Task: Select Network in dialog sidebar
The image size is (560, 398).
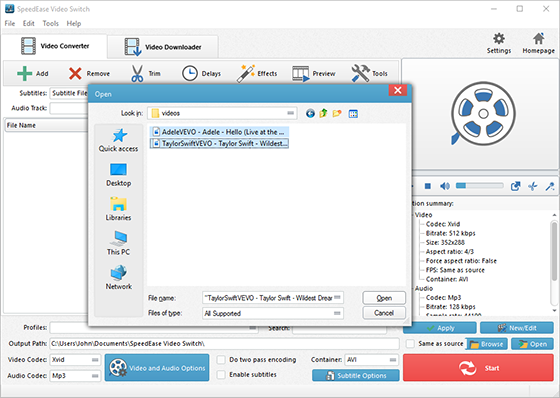Action: pos(119,278)
